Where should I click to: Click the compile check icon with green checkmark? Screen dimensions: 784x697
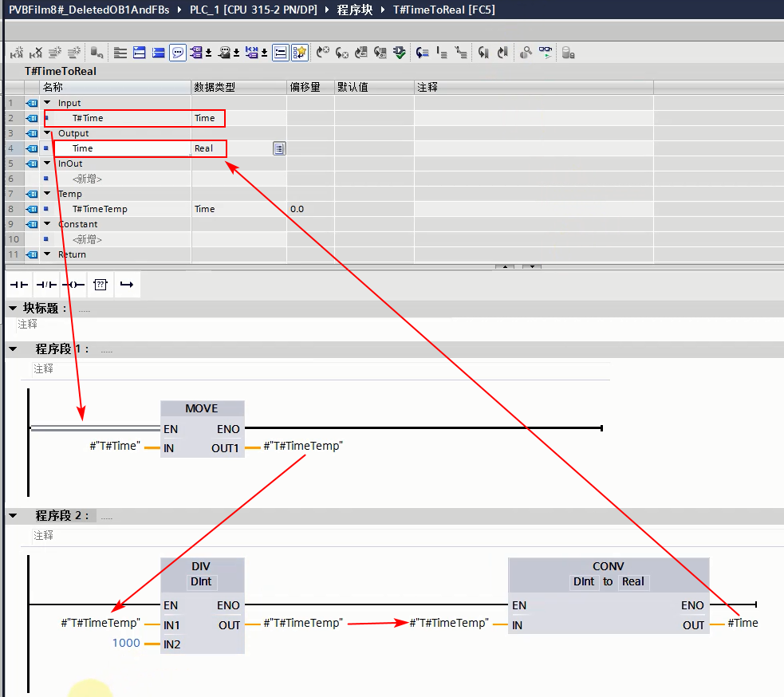pyautogui.click(x=400, y=53)
